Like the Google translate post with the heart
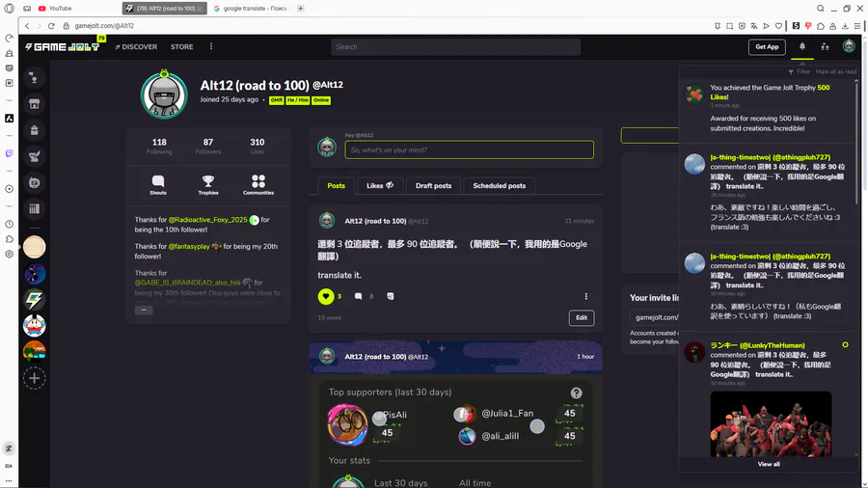This screenshot has height=488, width=868. [326, 296]
